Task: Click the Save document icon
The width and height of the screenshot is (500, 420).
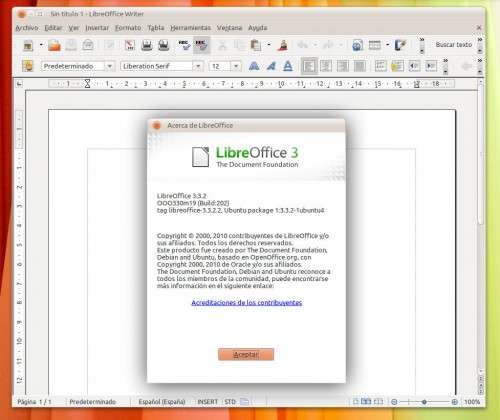Action: pos(71,45)
